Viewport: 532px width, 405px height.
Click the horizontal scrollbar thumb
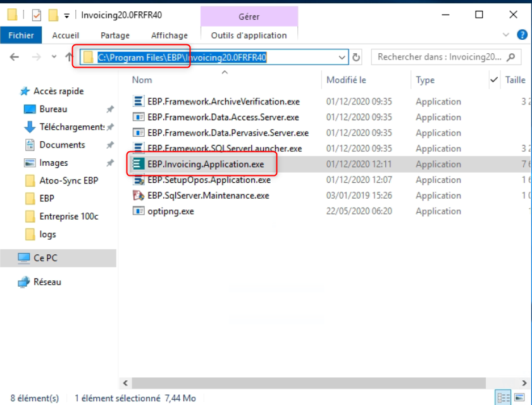tap(309, 383)
